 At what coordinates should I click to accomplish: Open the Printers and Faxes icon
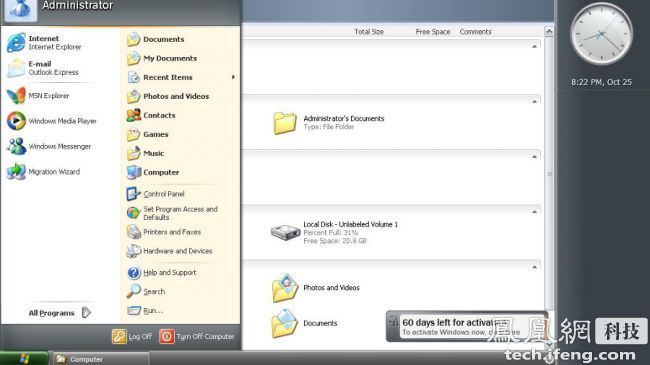pos(133,232)
